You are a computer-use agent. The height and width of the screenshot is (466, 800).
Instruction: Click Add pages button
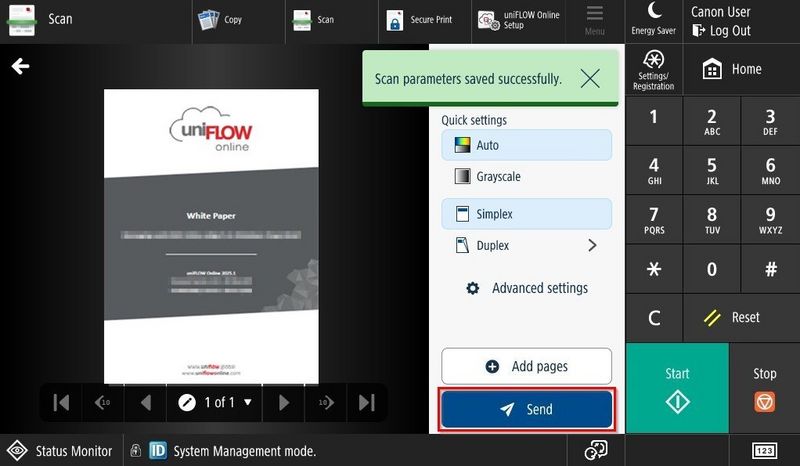pos(526,367)
